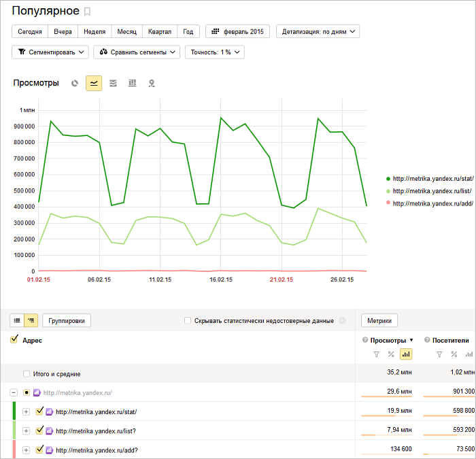Show Посетители as percentages

pos(454,354)
